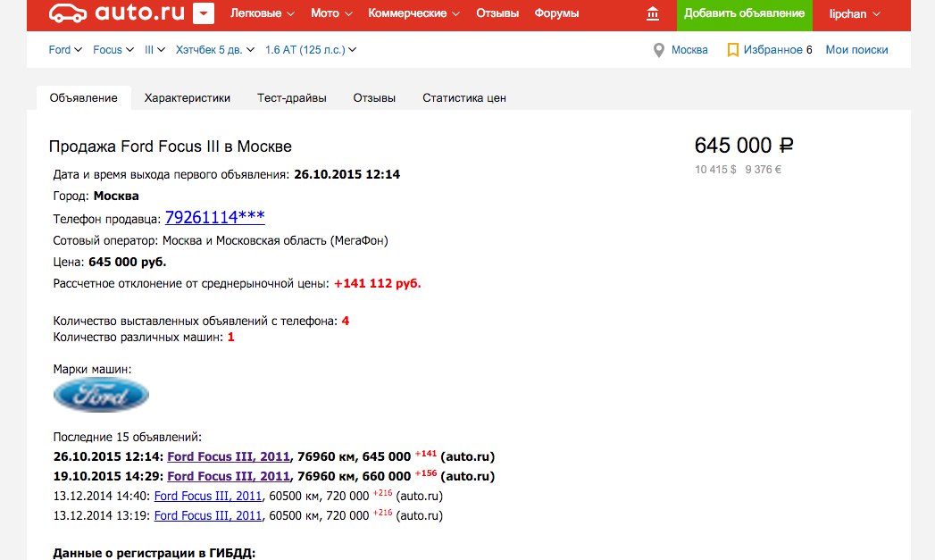
Task: Open the white dropdown arrow beside the auto.ru logo
Action: [x=204, y=13]
